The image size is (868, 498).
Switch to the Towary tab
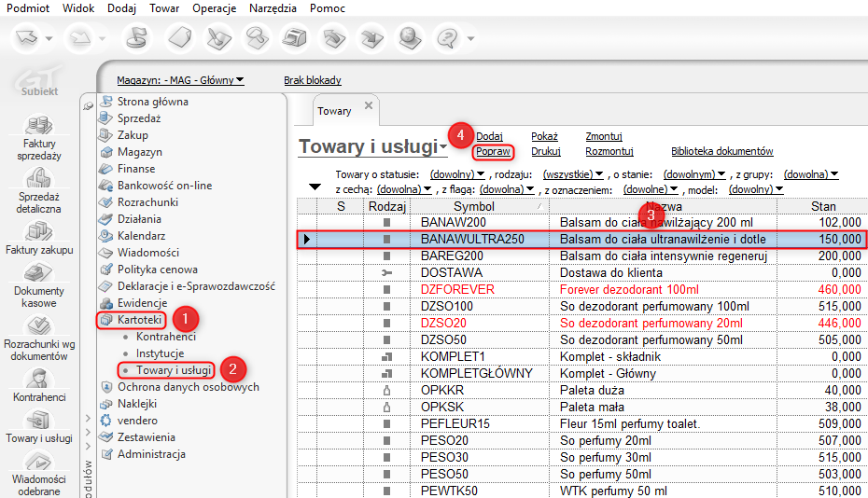click(334, 111)
